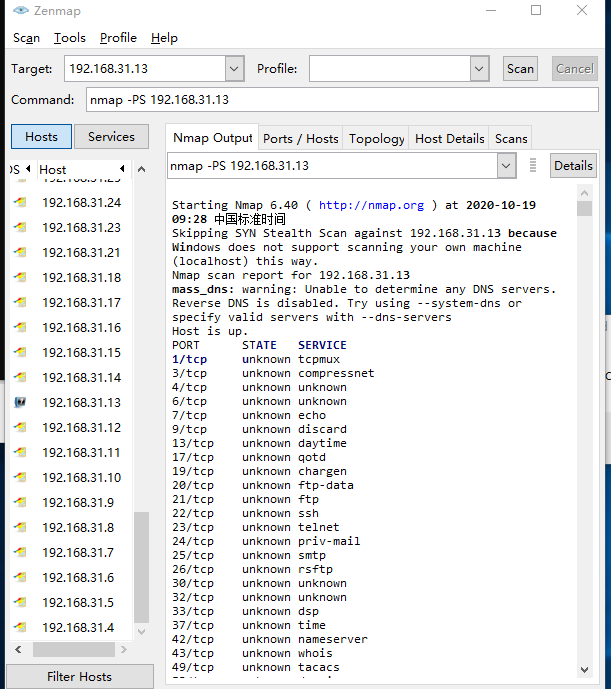The width and height of the screenshot is (611, 689).
Task: Open the Profile menu
Action: (x=118, y=38)
